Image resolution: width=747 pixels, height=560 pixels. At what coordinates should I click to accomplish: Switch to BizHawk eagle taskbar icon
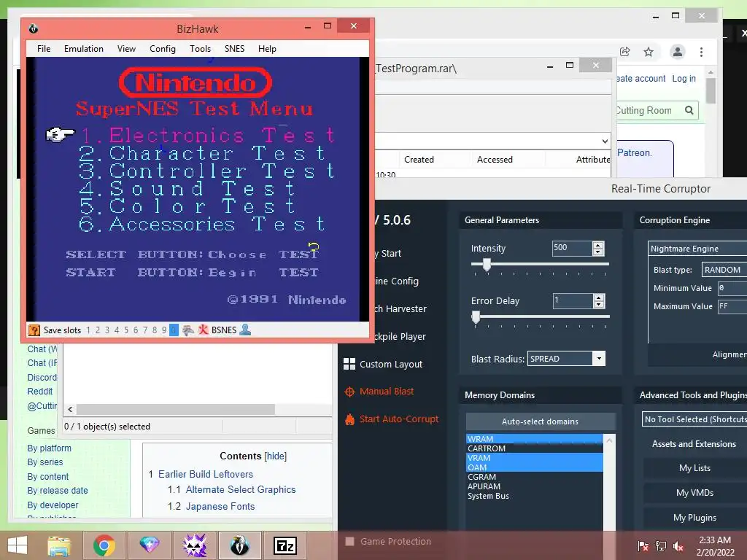239,545
